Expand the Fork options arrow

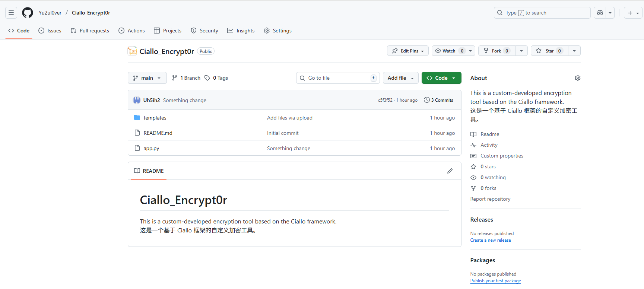tap(521, 51)
